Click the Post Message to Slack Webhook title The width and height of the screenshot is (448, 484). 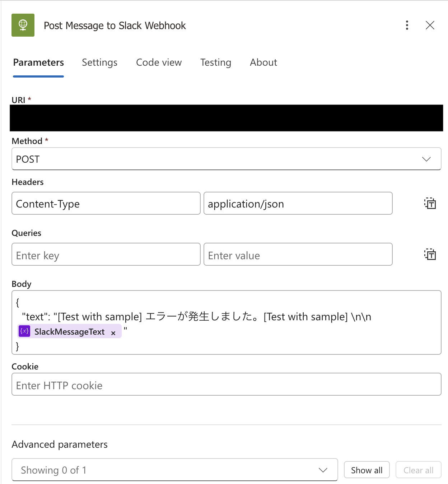(115, 25)
